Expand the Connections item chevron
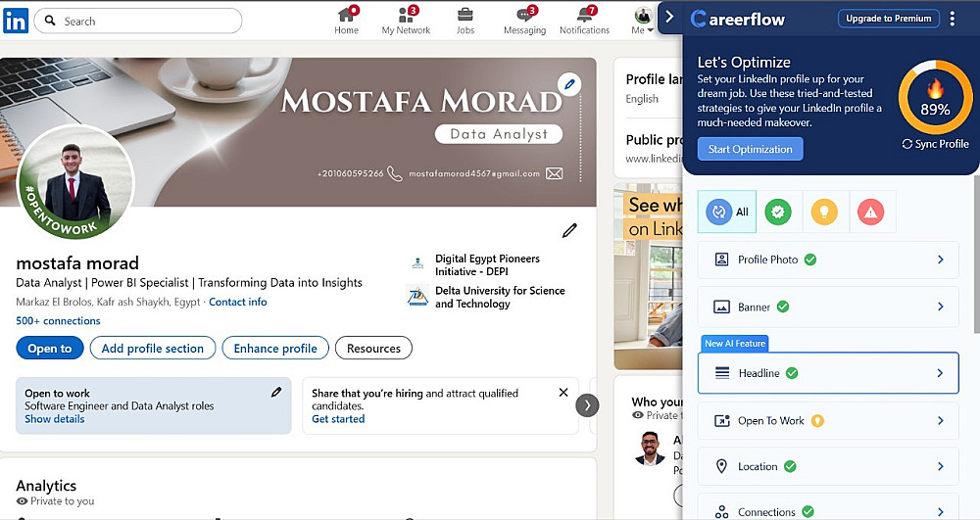This screenshot has width=980, height=520. click(x=940, y=512)
